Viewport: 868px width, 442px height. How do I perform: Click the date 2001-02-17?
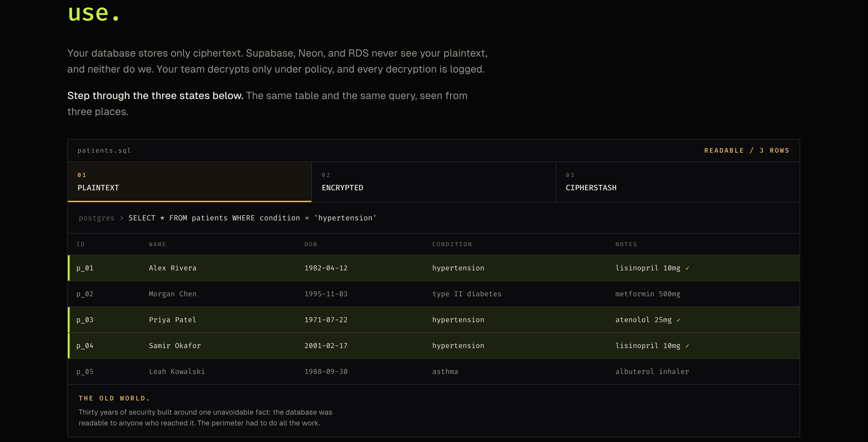pyautogui.click(x=326, y=346)
